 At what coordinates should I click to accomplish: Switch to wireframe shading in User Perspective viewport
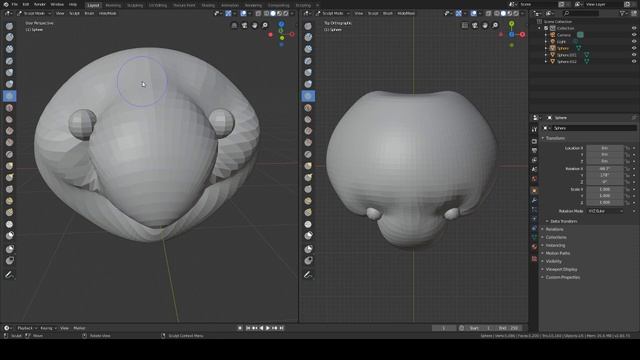coord(267,13)
